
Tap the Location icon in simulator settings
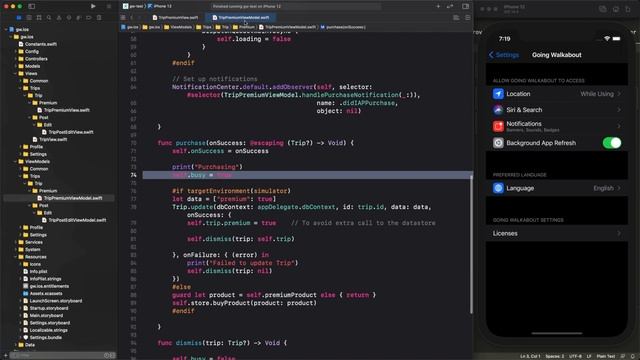coord(498,94)
